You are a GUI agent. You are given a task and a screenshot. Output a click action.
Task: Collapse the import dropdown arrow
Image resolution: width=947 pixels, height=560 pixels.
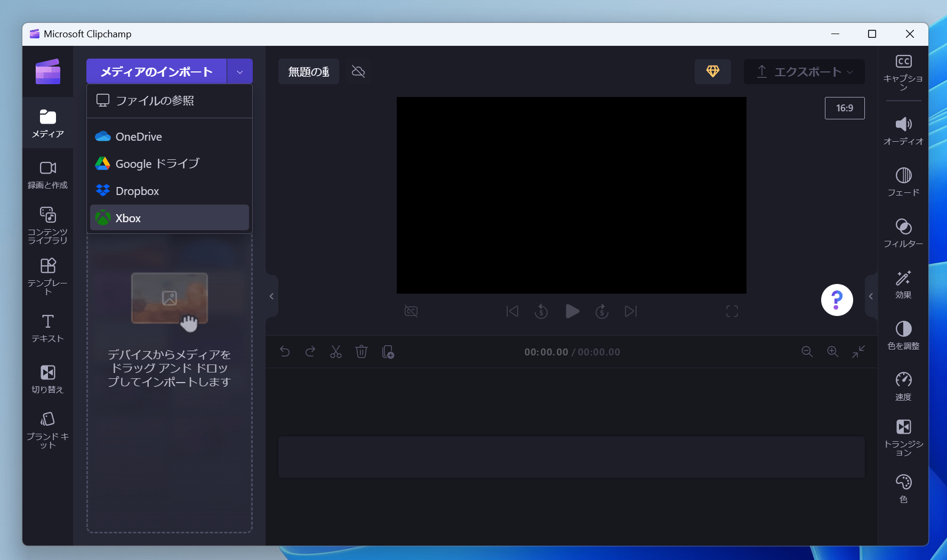click(240, 71)
